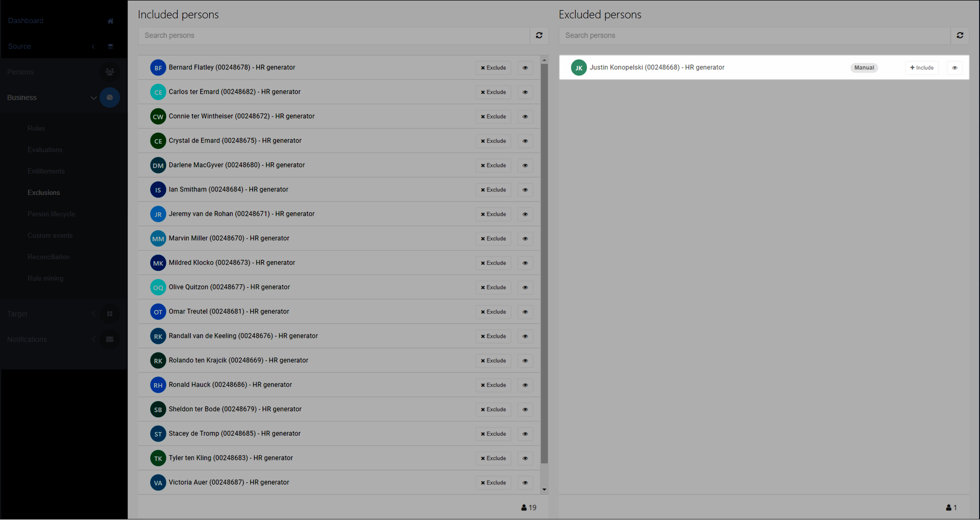Exclude Marvin Miller from the list

tap(493, 239)
